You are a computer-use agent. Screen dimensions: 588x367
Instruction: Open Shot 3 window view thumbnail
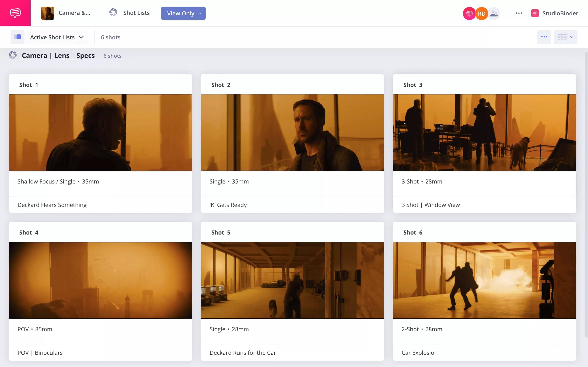pos(484,132)
